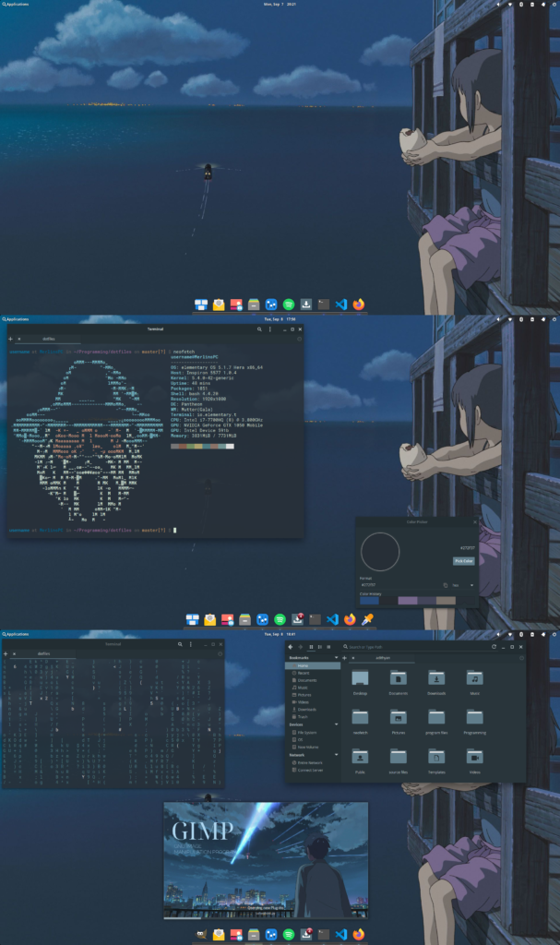Image resolution: width=560 pixels, height=945 pixels.
Task: Select the adithyan tab in Files
Action: 383,657
